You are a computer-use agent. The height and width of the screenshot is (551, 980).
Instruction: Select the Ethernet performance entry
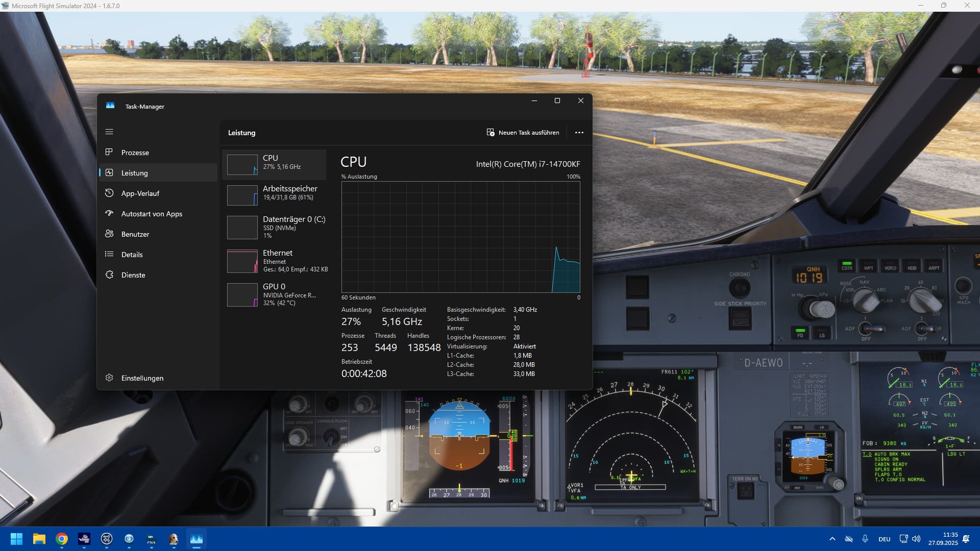(275, 261)
